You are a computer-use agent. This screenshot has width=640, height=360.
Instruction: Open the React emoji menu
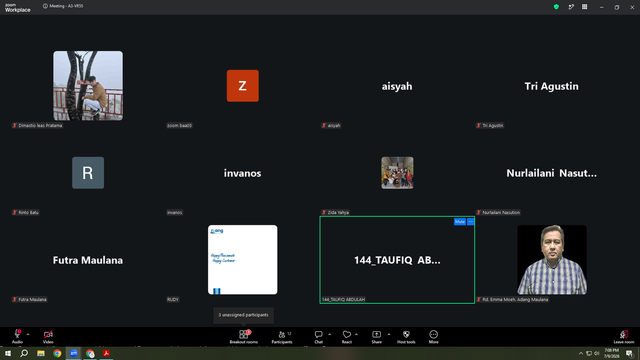click(347, 337)
